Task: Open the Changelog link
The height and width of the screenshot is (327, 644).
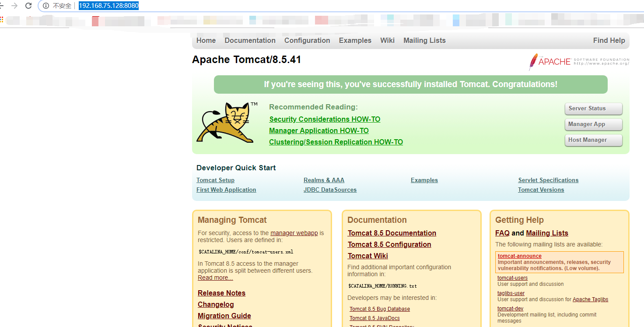Action: pos(216,304)
